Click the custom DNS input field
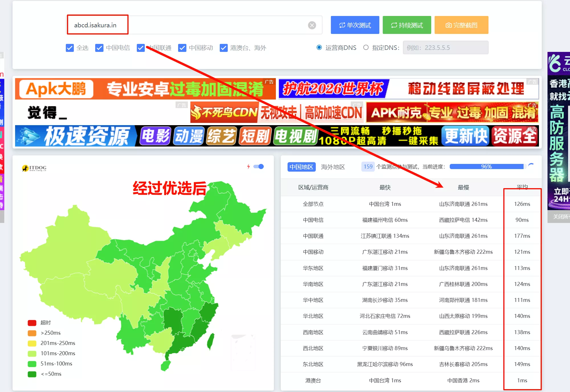The height and width of the screenshot is (392, 570). pyautogui.click(x=445, y=48)
